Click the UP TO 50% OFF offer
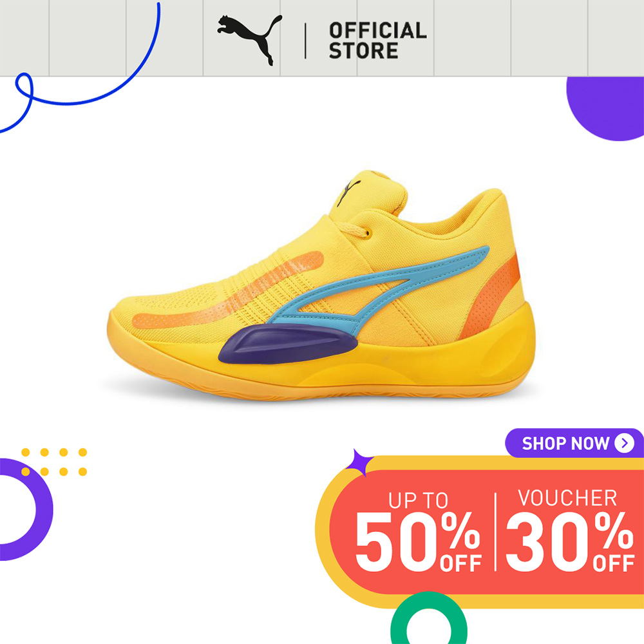The width and height of the screenshot is (644, 644). pos(418,531)
